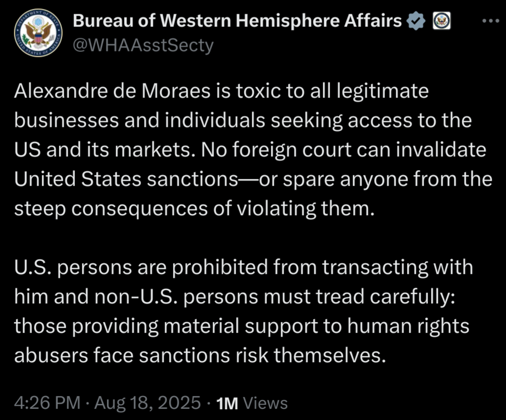Viewport: 506px width, 420px height.
Task: Open the three-dot more options menu
Action: coord(490,21)
